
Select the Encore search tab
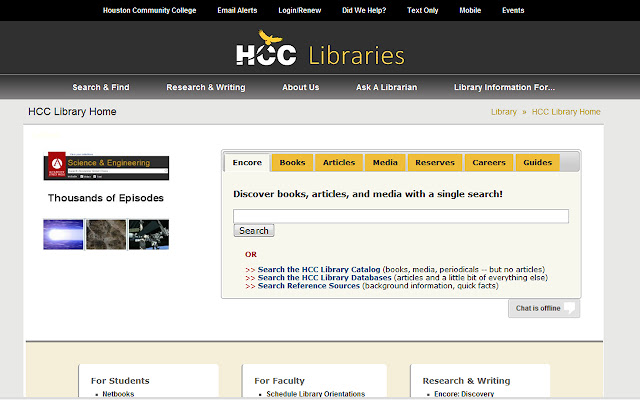tap(247, 162)
